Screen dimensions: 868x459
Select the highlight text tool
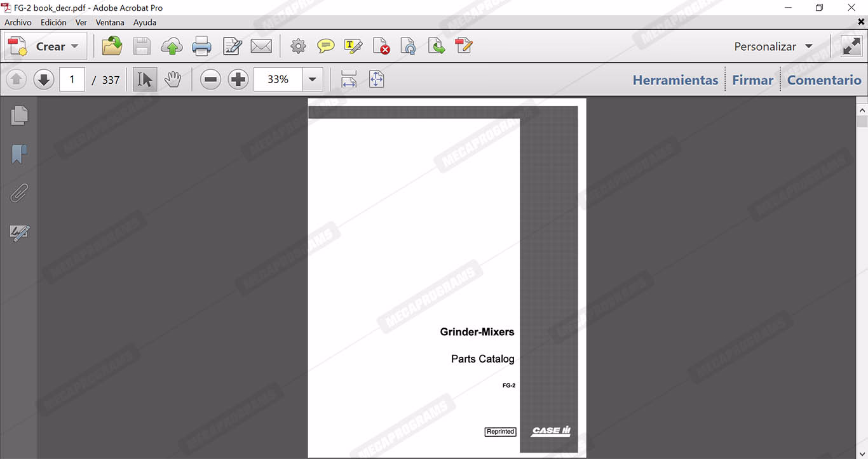click(x=353, y=46)
